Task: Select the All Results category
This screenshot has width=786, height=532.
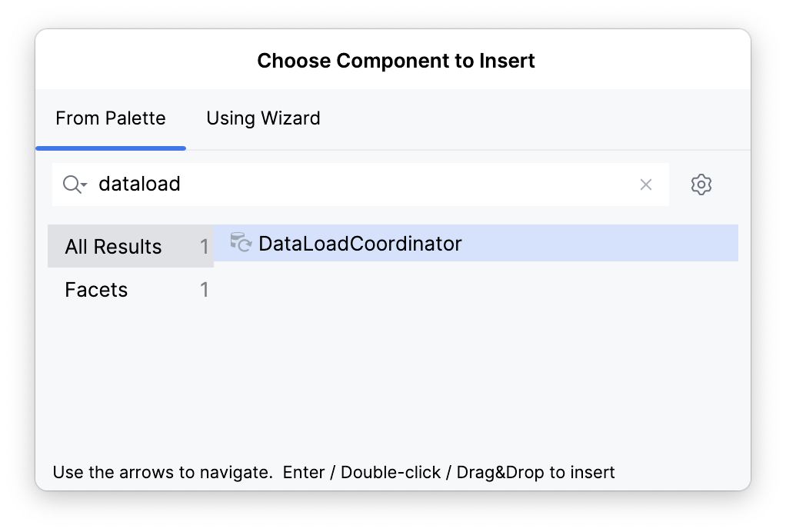Action: 114,246
